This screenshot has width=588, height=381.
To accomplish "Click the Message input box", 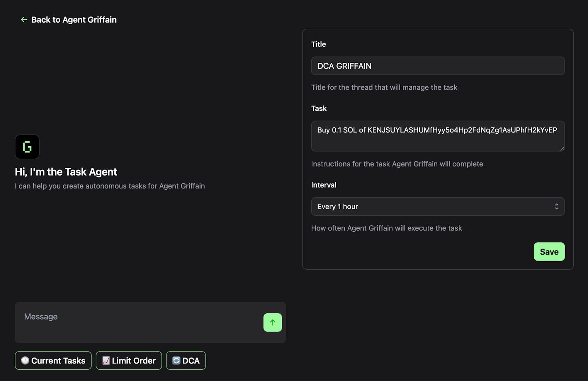I will pos(140,323).
